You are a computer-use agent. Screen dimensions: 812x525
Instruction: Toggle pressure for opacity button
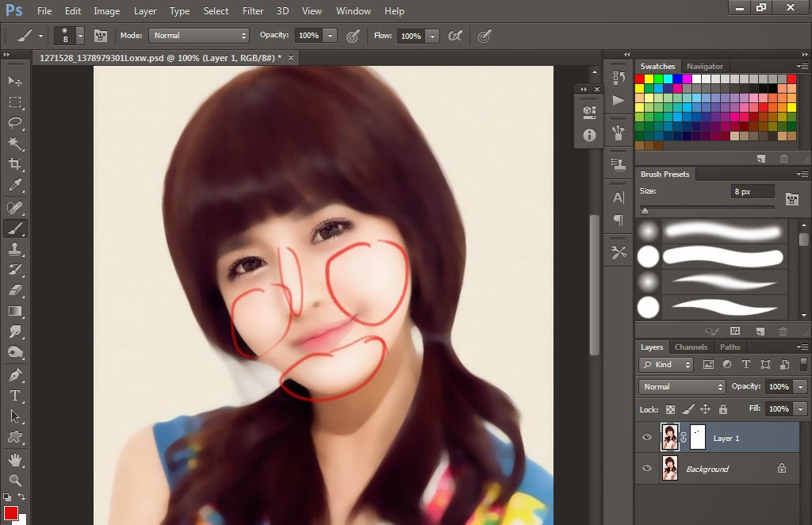(353, 36)
